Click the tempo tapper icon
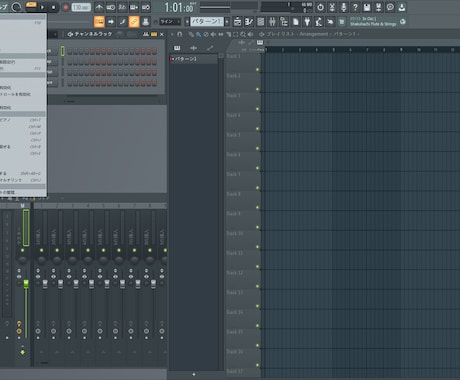Image resolution: width=460 pixels, height=380 pixels. coord(319,22)
